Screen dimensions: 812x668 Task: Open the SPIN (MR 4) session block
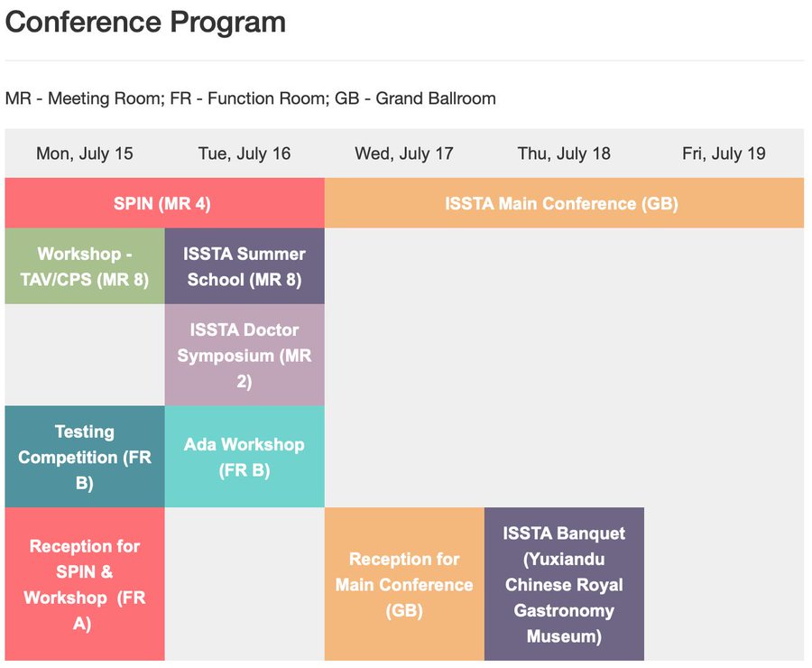pyautogui.click(x=165, y=203)
